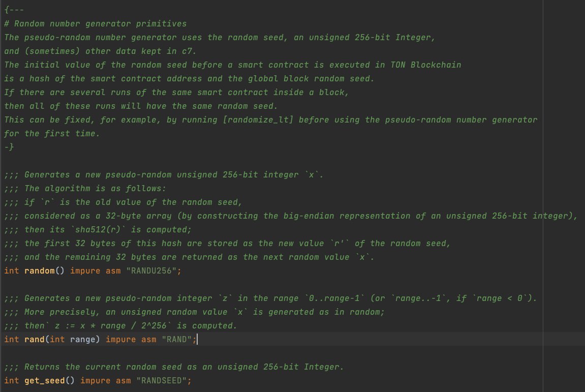Click the 0..range-1 text in the comment
Image resolution: width=585 pixels, height=392 pixels.
pos(334,298)
